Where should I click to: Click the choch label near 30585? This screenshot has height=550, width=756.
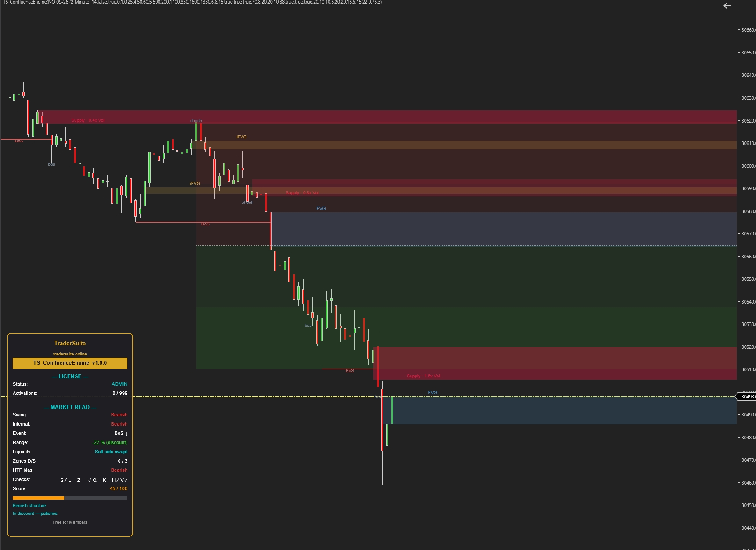[247, 203]
